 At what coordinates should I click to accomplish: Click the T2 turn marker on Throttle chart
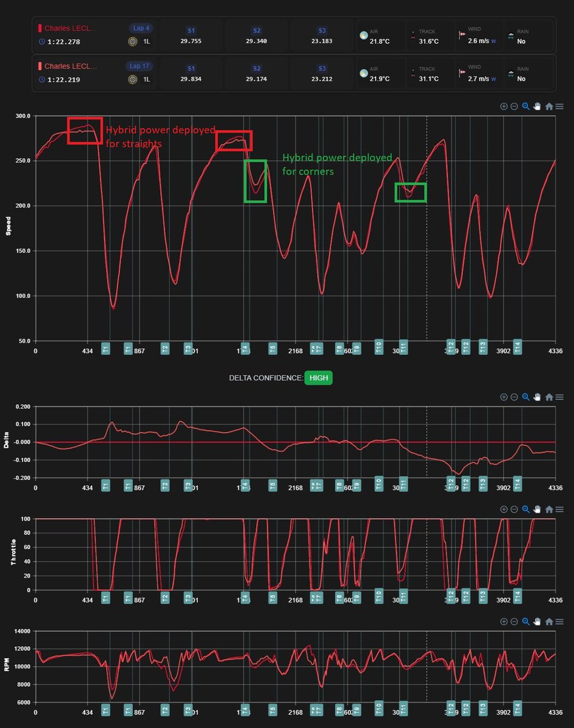click(x=165, y=597)
